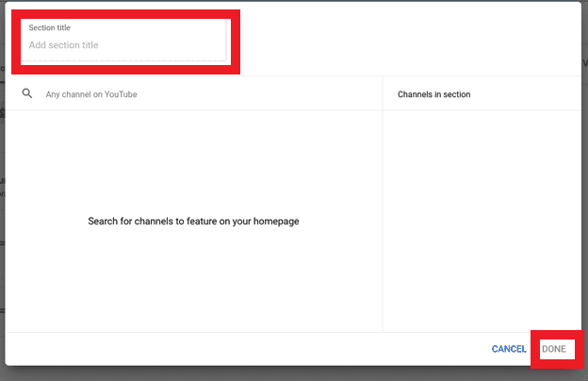Click the CANCEL button

509,349
